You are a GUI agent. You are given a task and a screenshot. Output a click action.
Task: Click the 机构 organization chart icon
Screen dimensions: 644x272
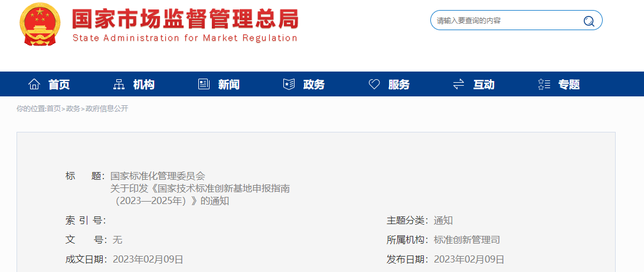pos(119,85)
